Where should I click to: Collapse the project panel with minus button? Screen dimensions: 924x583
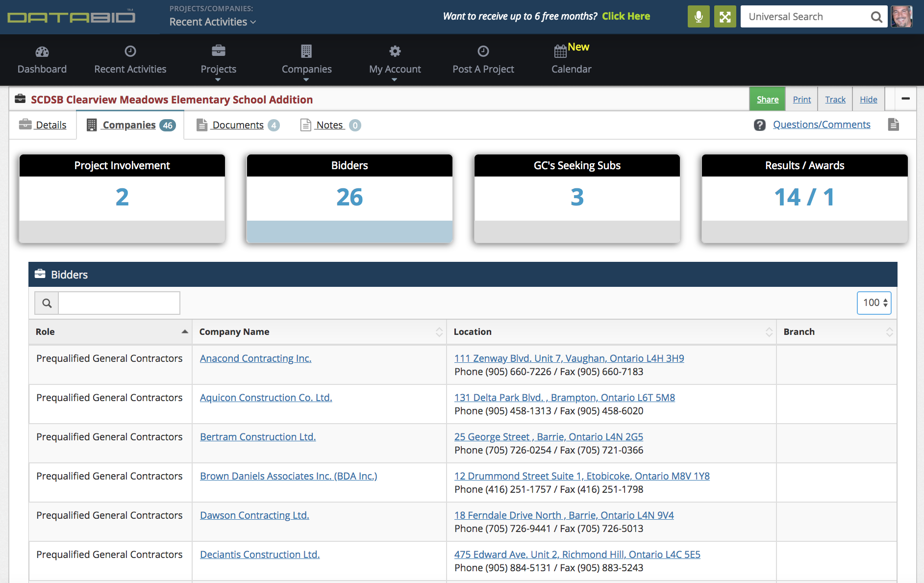pos(905,99)
